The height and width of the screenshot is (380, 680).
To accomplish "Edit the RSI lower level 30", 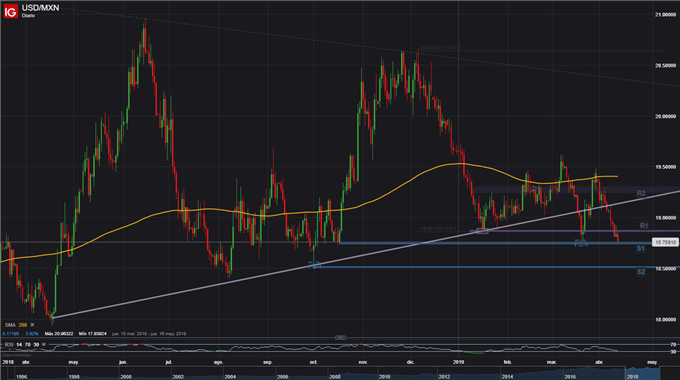I will click(x=36, y=344).
